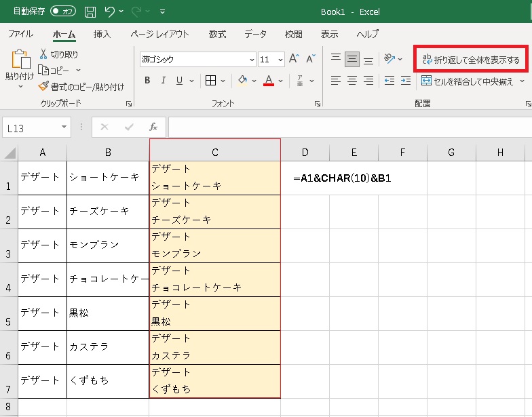This screenshot has width=532, height=417.
Task: Click the Insert Function fx icon
Action: click(153, 127)
